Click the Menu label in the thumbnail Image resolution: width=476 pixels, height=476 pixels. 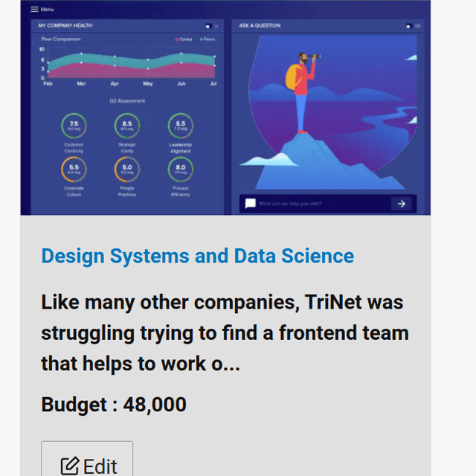pyautogui.click(x=47, y=10)
